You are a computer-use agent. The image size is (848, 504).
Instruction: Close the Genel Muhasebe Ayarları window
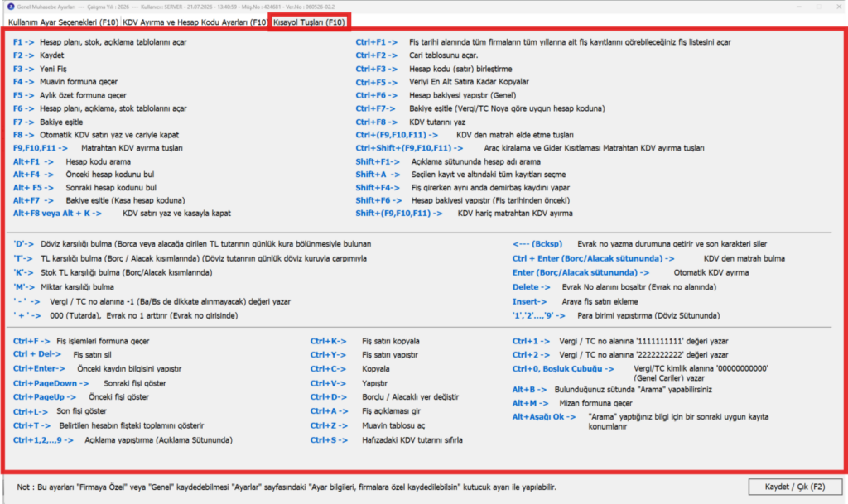coord(839,7)
